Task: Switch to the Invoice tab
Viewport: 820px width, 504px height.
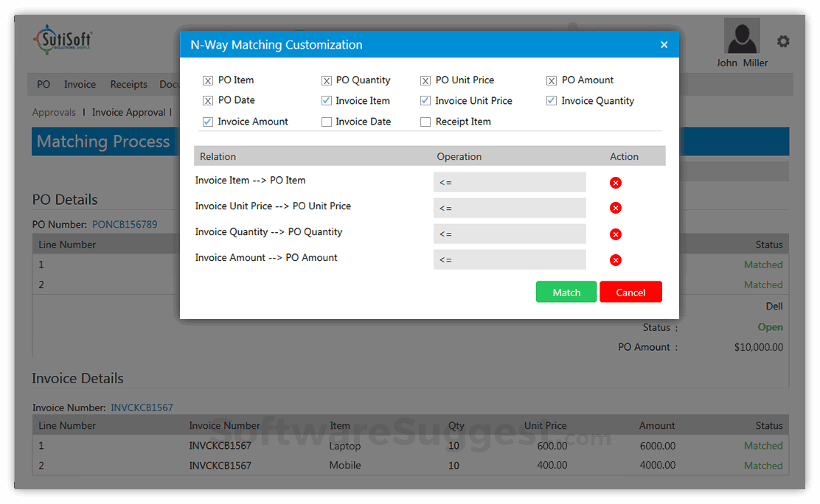Action: pos(80,84)
